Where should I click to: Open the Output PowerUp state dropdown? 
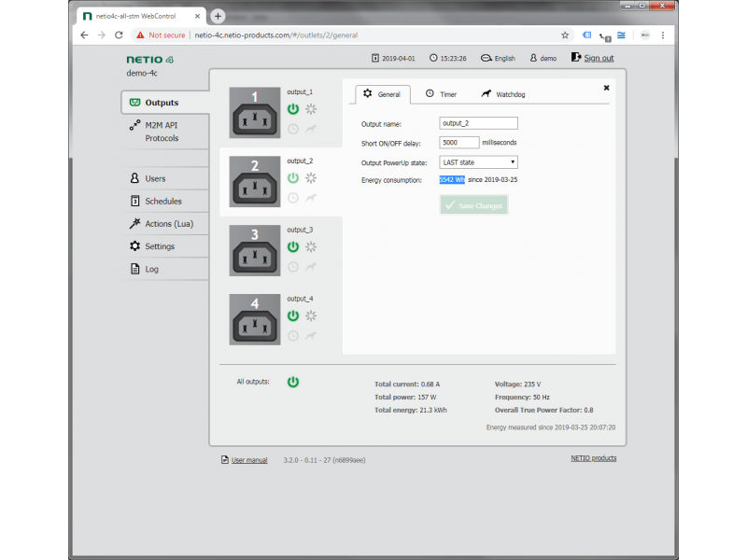[x=478, y=162]
